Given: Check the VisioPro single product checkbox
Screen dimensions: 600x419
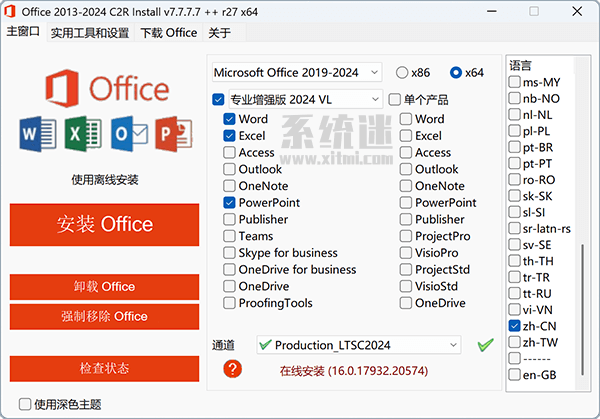Looking at the screenshot, I should pos(407,254).
